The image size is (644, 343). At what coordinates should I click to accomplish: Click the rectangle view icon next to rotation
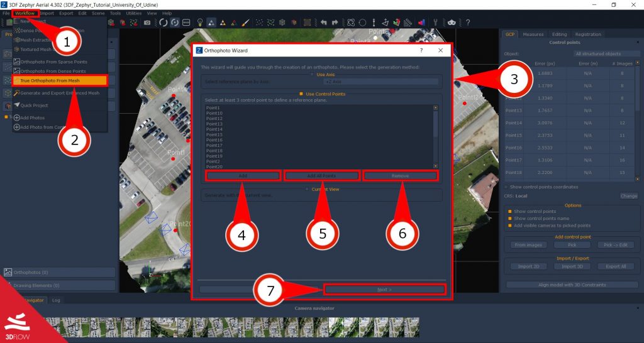click(x=186, y=23)
